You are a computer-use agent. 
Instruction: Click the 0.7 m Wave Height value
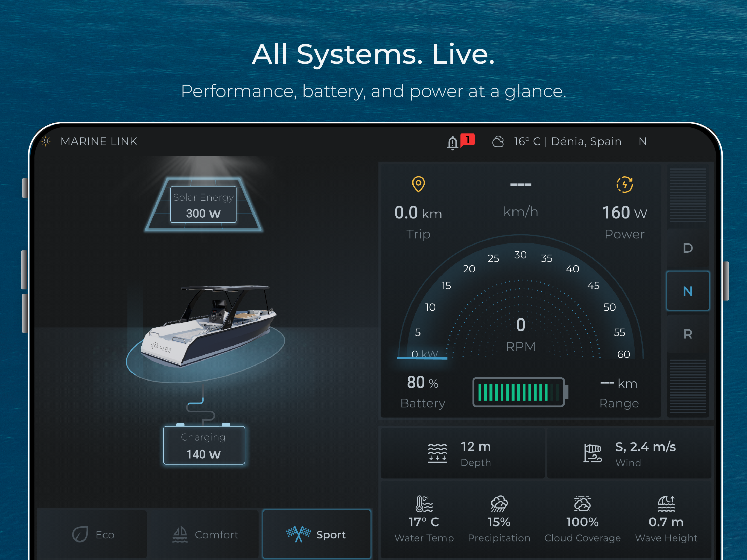[x=666, y=522]
